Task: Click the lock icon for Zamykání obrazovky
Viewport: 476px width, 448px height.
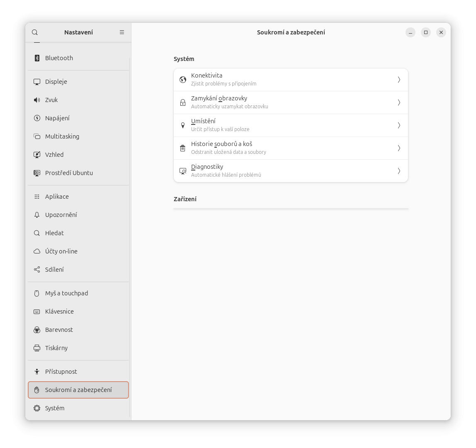Action: (x=183, y=102)
